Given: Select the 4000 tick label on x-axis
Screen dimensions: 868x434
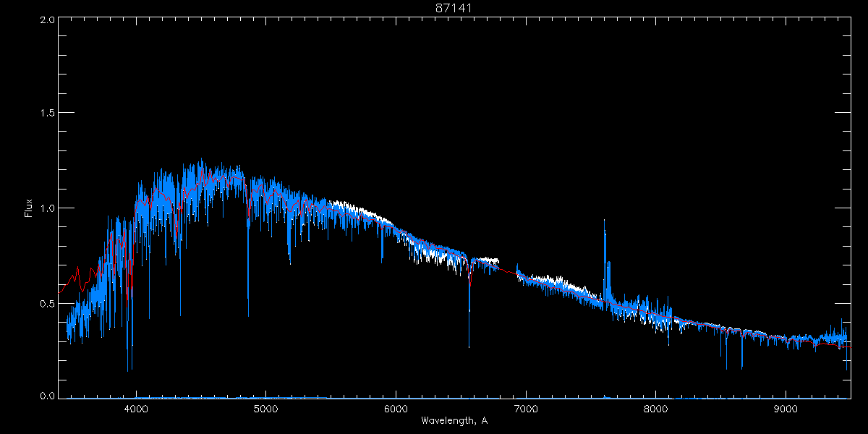Looking at the screenshot, I should tap(136, 407).
